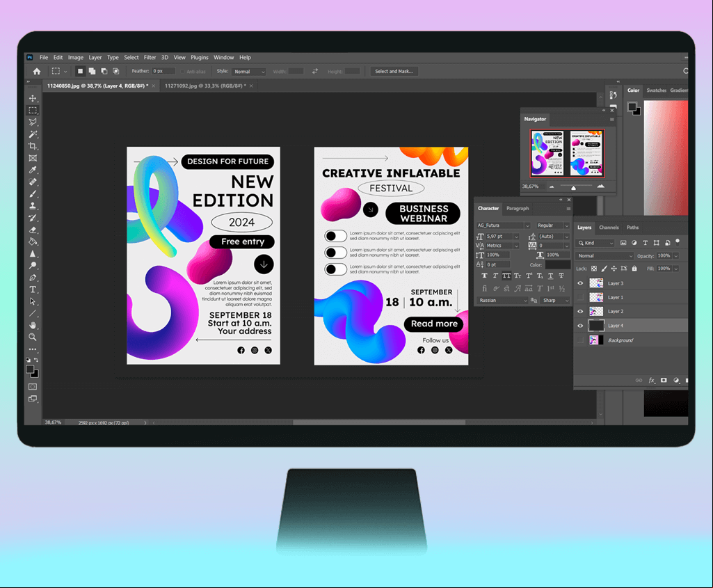713x588 pixels.
Task: Select the Polygonal Lasso tool
Action: pos(33,122)
